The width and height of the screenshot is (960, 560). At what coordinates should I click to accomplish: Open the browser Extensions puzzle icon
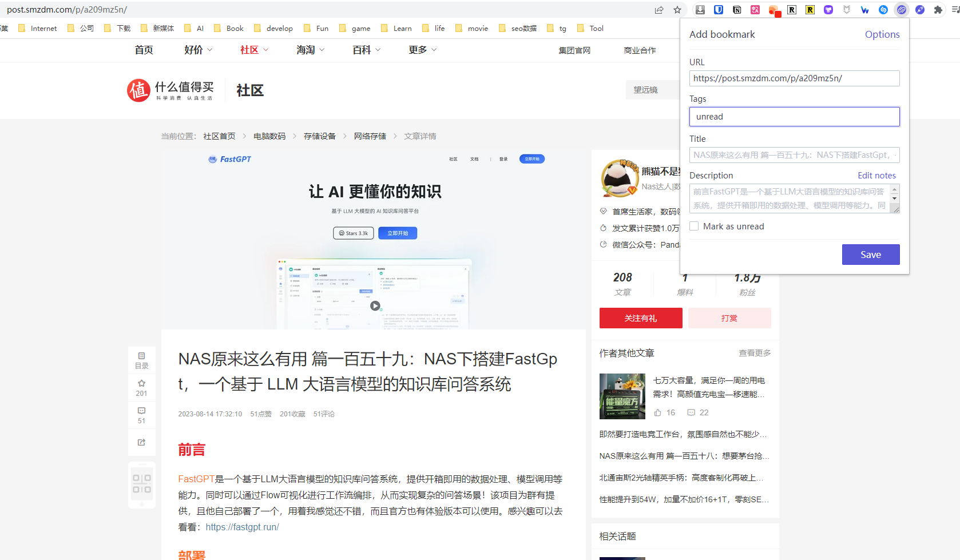[938, 10]
